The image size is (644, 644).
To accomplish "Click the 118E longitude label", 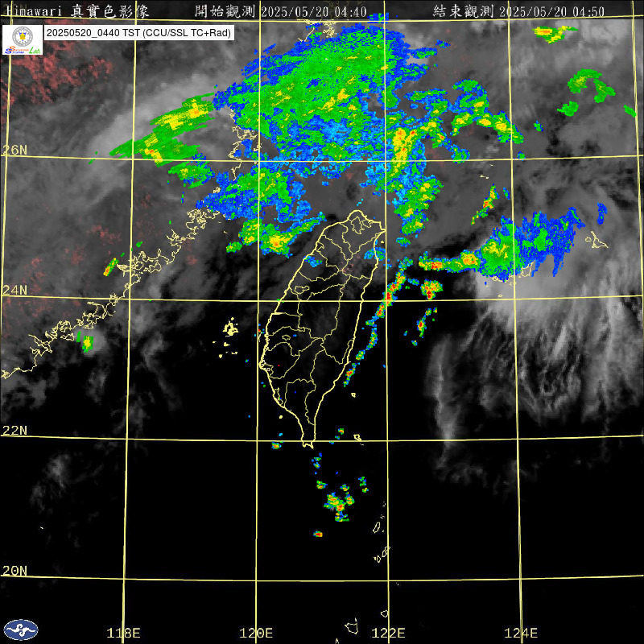I will click(123, 633).
